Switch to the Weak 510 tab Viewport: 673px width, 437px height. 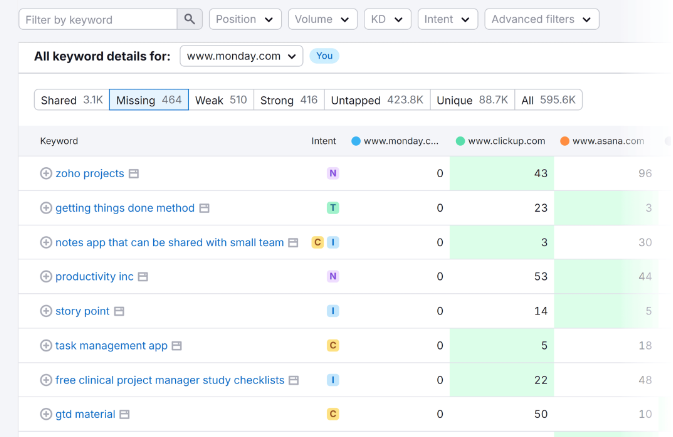point(221,100)
